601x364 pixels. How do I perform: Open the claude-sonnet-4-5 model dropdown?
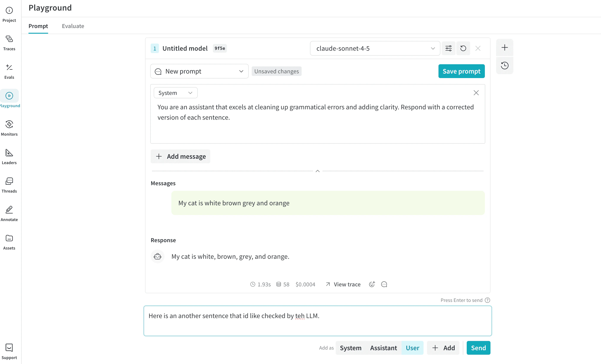point(375,48)
